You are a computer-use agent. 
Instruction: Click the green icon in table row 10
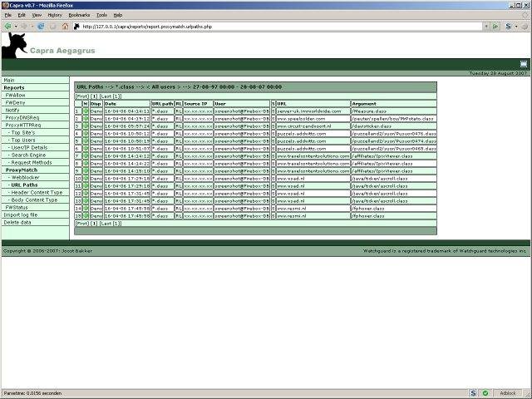pyautogui.click(x=86, y=178)
